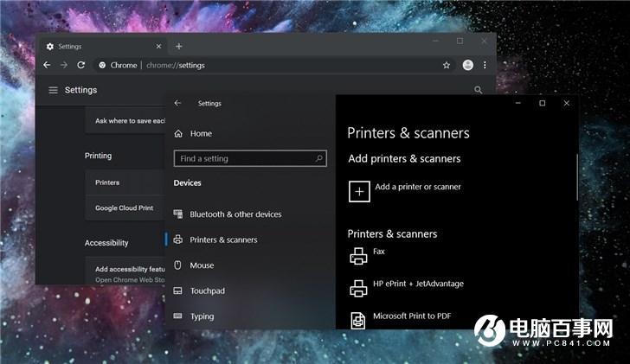
Task: Click the HP ePrint printer icon
Action: tap(358, 288)
